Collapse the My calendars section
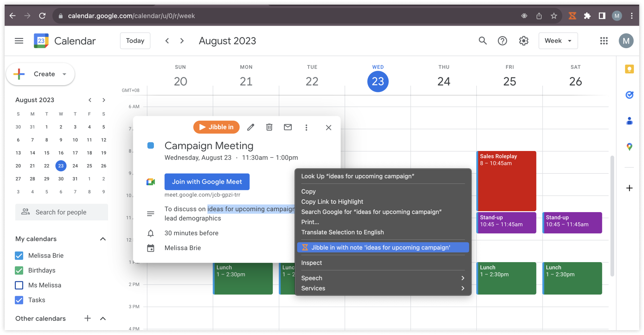Screen dimensions: 644x335 pos(103,239)
